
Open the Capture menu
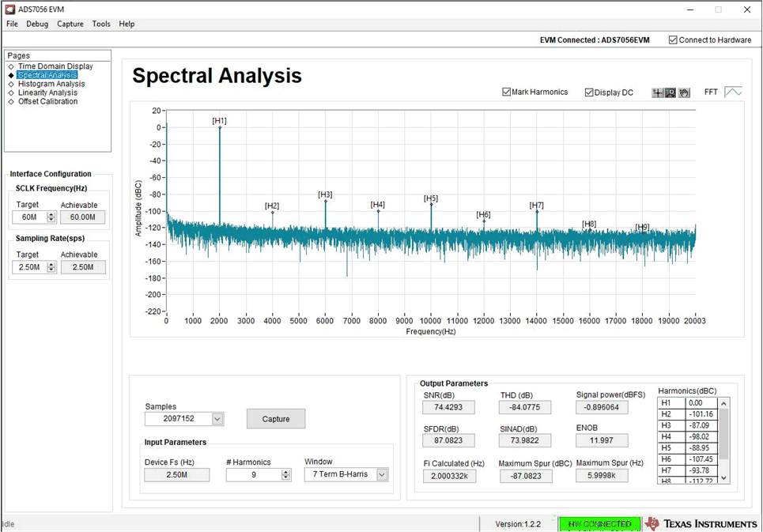[x=70, y=24]
